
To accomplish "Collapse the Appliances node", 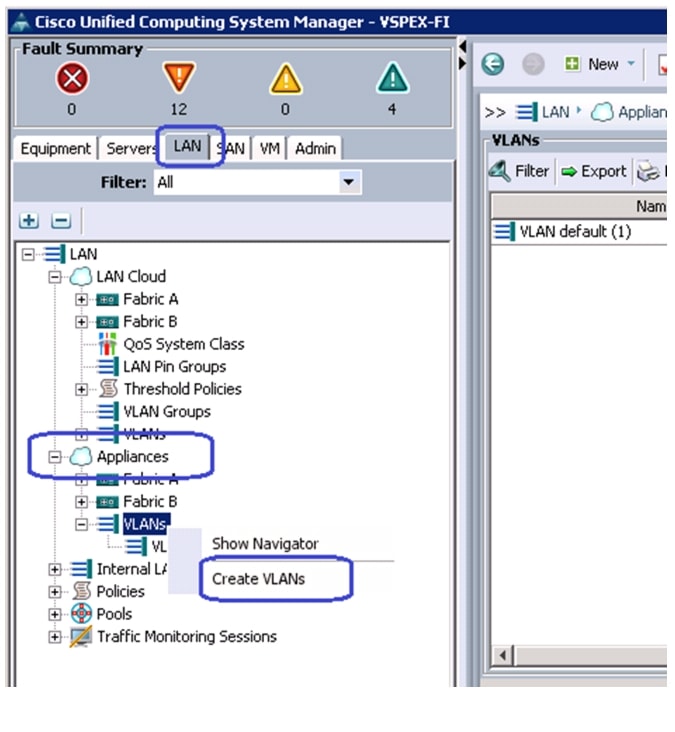I will tap(55, 457).
